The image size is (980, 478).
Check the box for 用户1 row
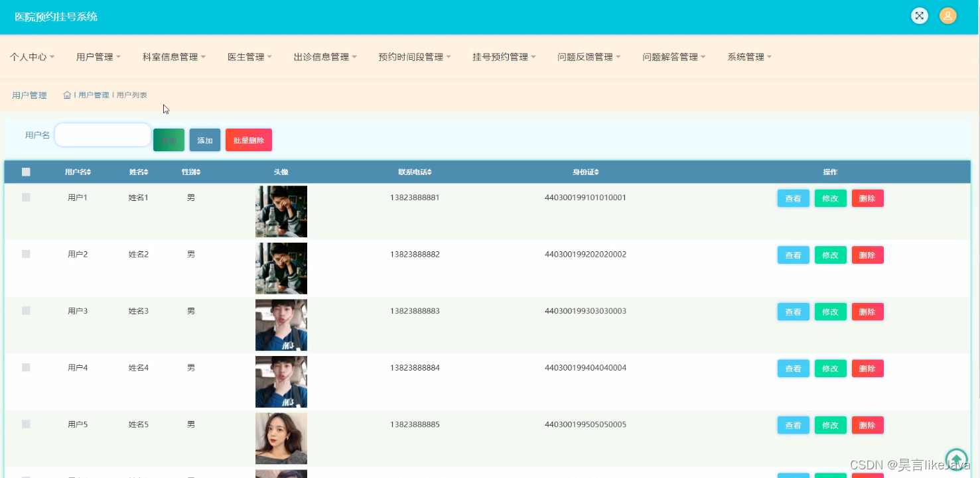click(x=26, y=197)
